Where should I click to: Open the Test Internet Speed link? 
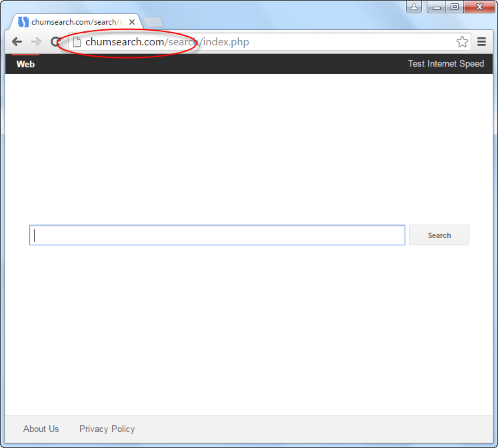446,63
